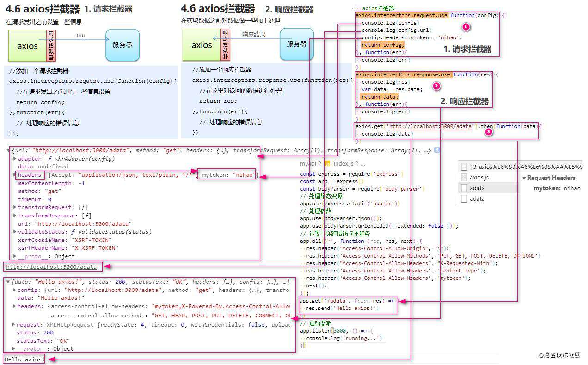588x365 pixels.
Task: Collapse the response object starting with data: Hello axios!
Action: tap(8, 282)
